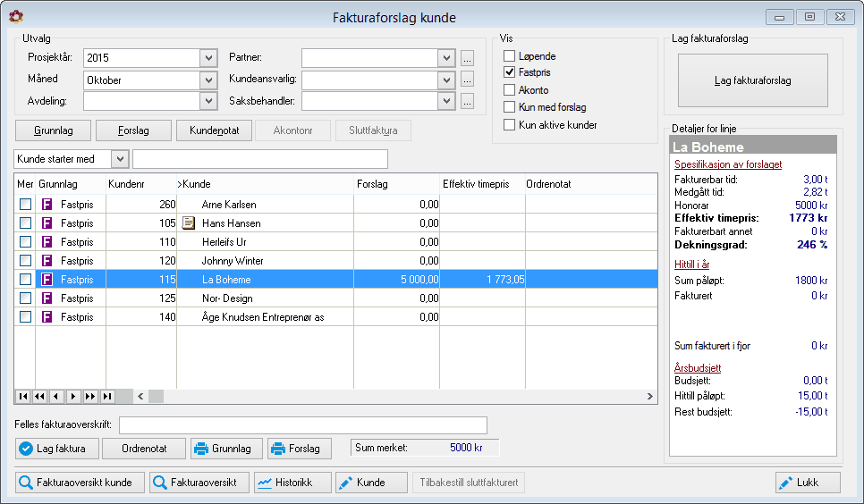Image resolution: width=864 pixels, height=504 pixels.
Task: Click Fastpris icon in Nor-Design row
Action: [47, 298]
